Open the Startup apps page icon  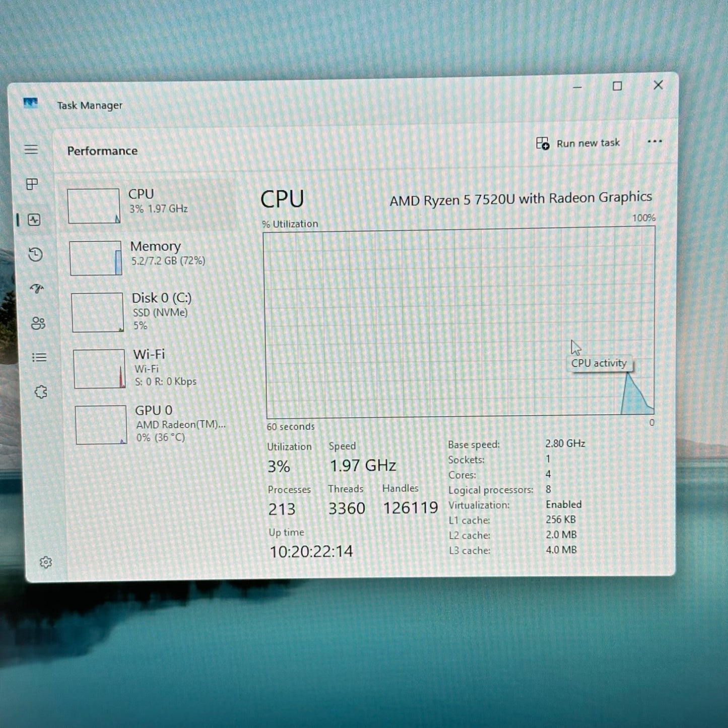pyautogui.click(x=37, y=289)
